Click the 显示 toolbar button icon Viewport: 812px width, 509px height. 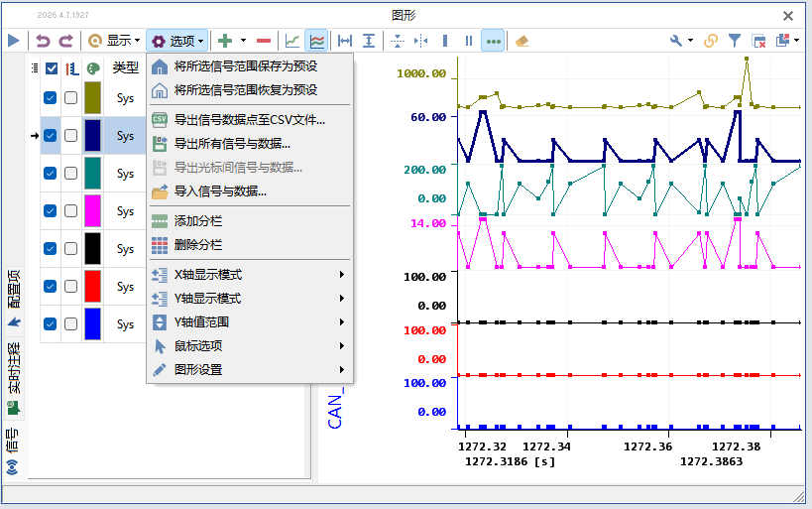point(95,41)
